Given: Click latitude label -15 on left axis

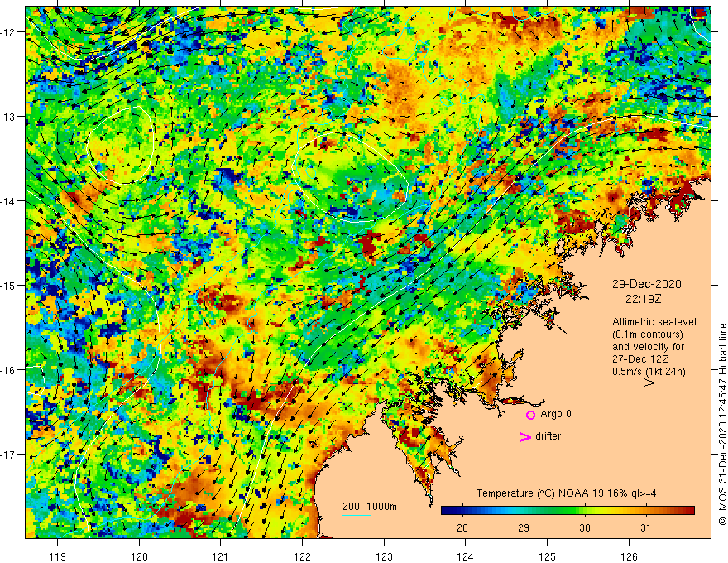Looking at the screenshot, I should pos(9,285).
